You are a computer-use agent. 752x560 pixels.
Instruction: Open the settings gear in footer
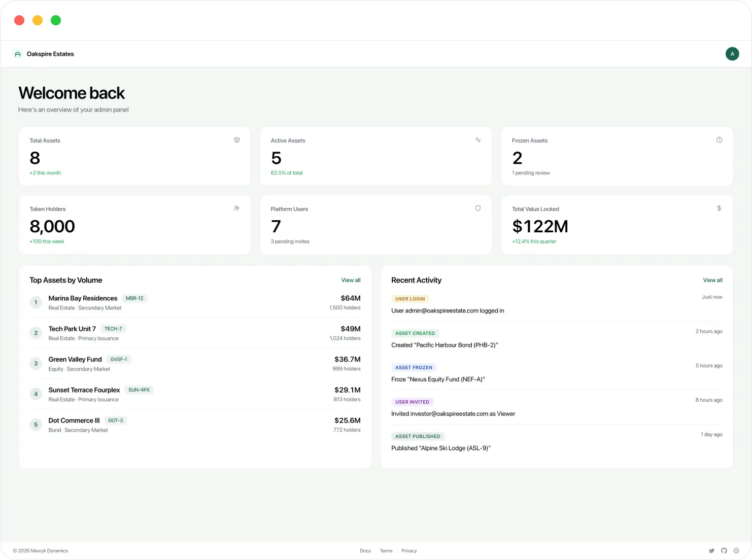point(736,551)
